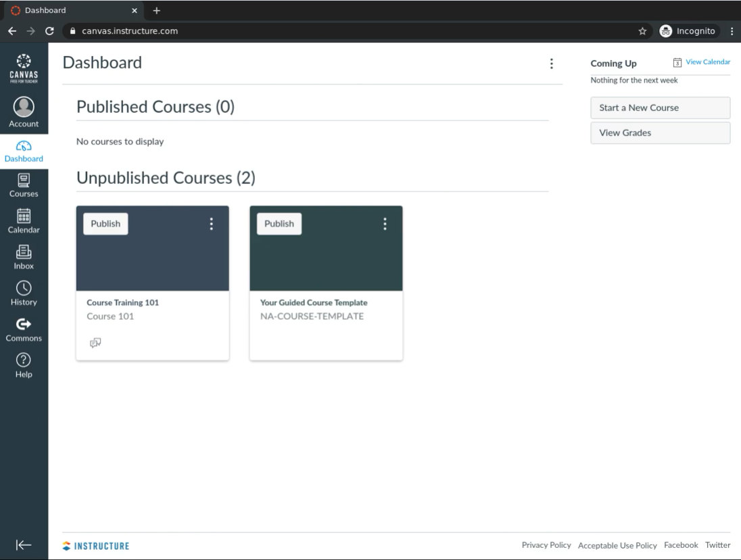Open Guided Course Template card options
This screenshot has width=741, height=560.
[x=385, y=224]
